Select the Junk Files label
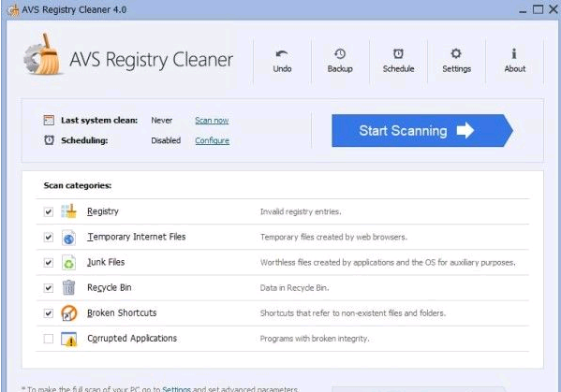 click(106, 262)
